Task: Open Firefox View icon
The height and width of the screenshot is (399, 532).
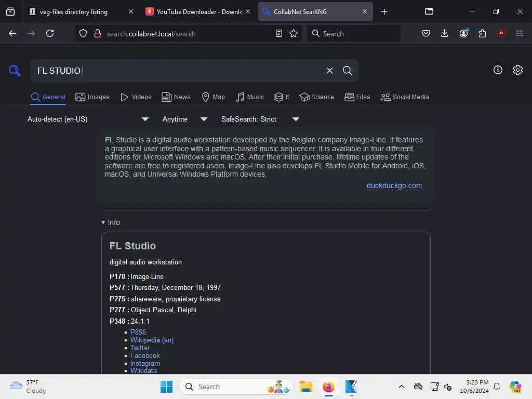Action: tap(10, 11)
